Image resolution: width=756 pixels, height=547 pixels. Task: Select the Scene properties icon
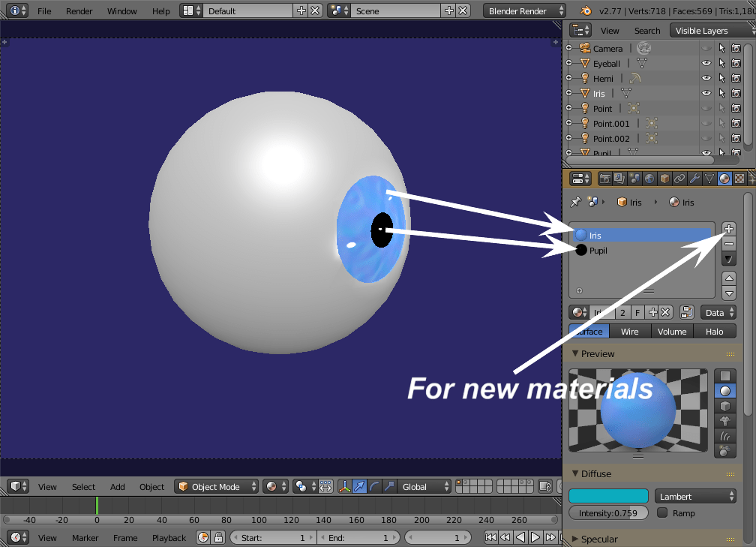[x=634, y=178]
